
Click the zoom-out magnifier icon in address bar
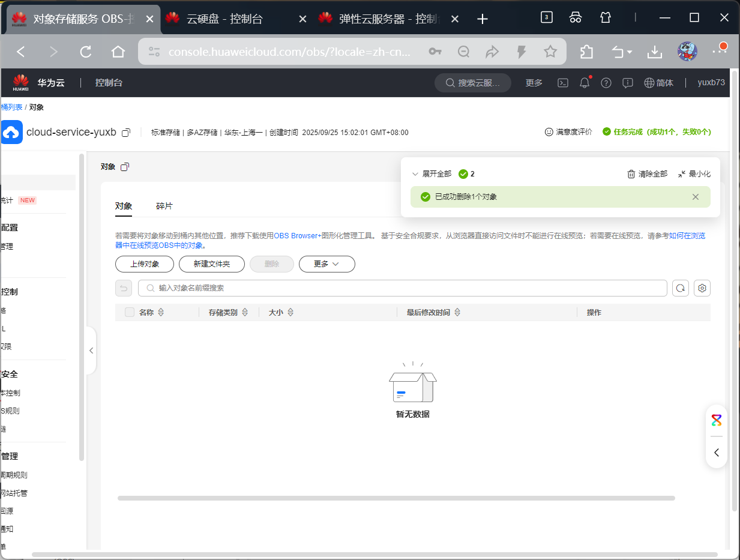point(463,52)
